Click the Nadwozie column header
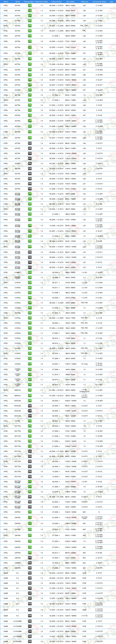The width and height of the screenshot is (116, 644). click(x=84, y=1)
